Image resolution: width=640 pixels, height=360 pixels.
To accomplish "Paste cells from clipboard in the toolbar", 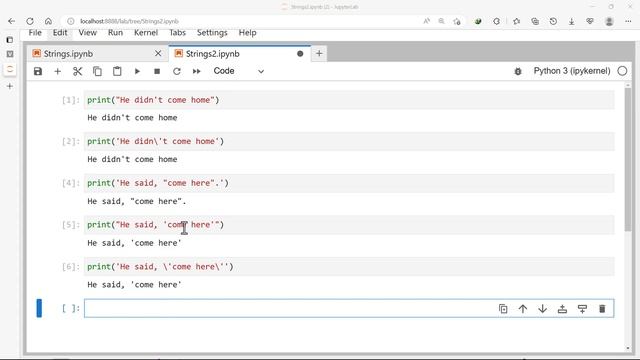I will [x=117, y=71].
